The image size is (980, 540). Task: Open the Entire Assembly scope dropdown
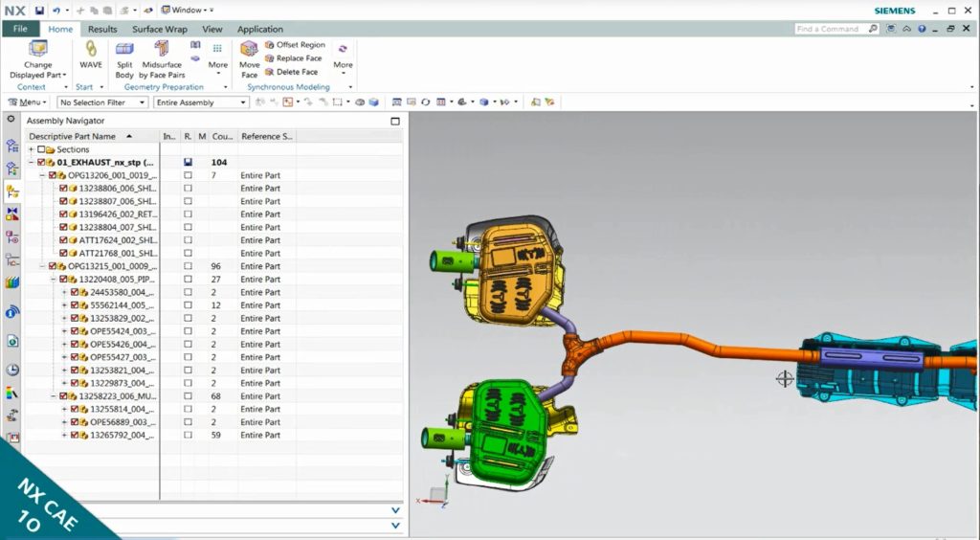200,102
